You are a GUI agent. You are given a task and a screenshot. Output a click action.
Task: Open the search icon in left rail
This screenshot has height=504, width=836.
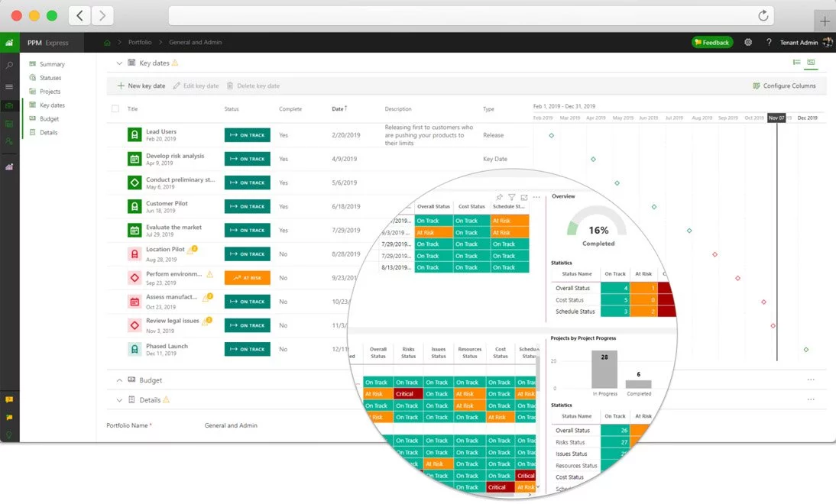[x=9, y=65]
